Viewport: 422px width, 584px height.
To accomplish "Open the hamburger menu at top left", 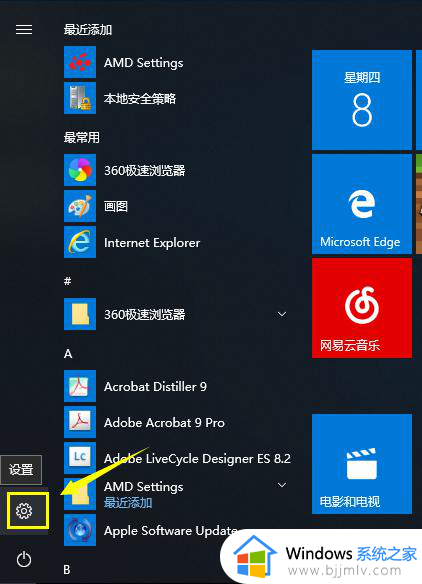I will [24, 29].
